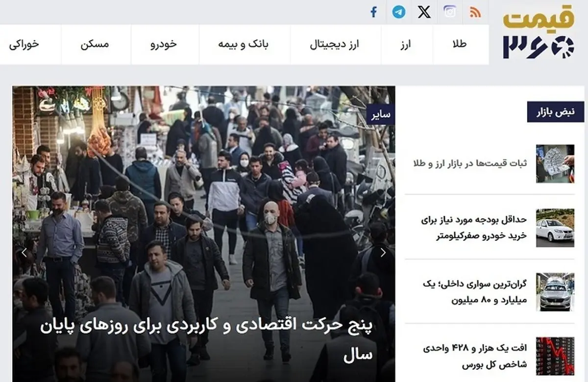The image size is (588, 382).
Task: Open the بانک و بیمه section
Action: pyautogui.click(x=244, y=44)
